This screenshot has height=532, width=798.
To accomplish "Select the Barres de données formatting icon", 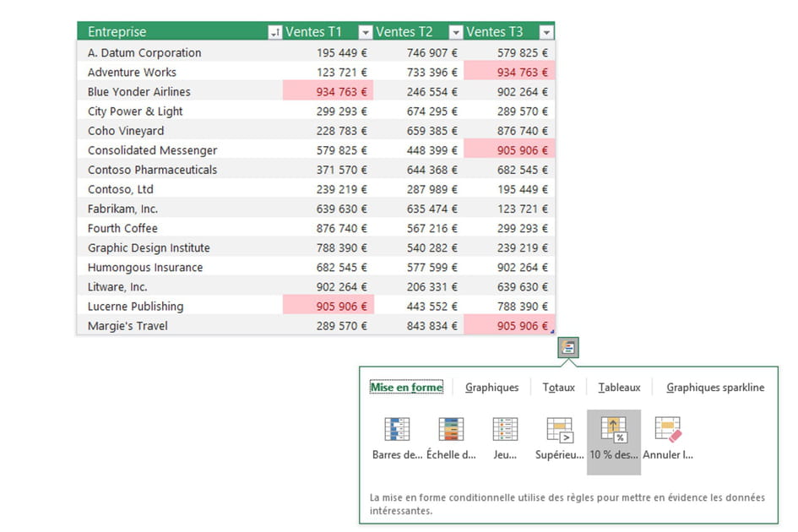I will pos(394,435).
